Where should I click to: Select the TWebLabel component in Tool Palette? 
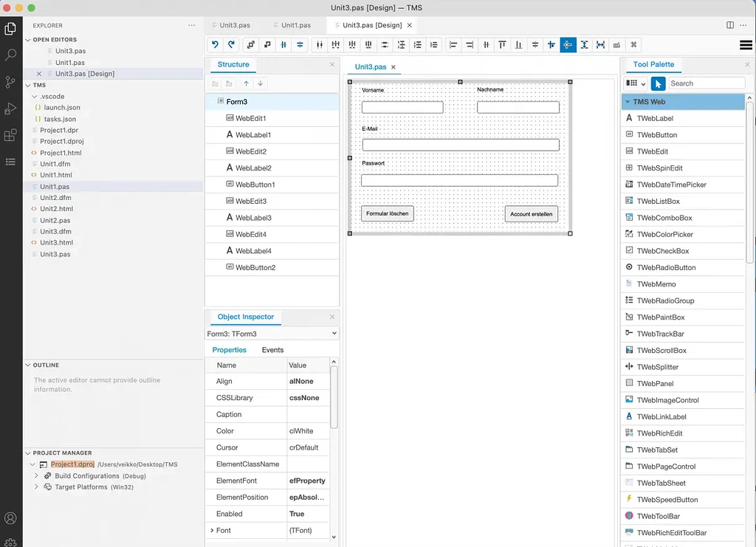click(683, 118)
